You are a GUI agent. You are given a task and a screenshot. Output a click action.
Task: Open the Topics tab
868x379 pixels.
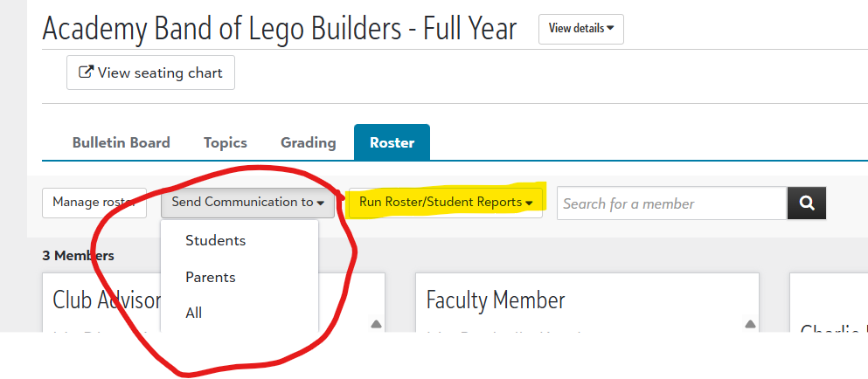(x=226, y=142)
